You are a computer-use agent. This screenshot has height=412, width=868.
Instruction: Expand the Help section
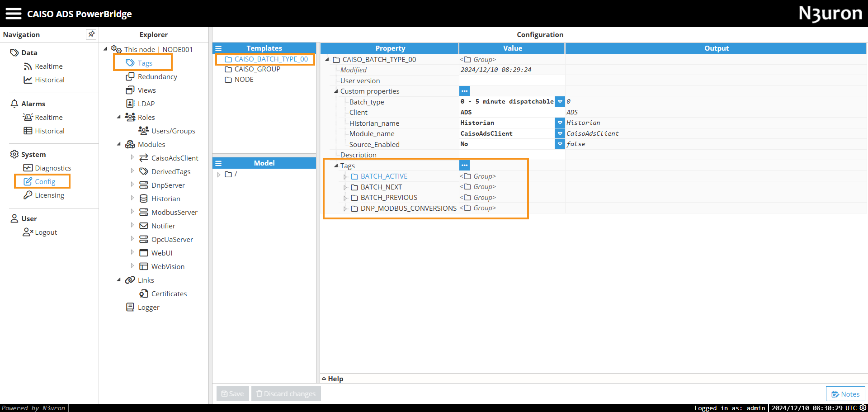[332, 379]
